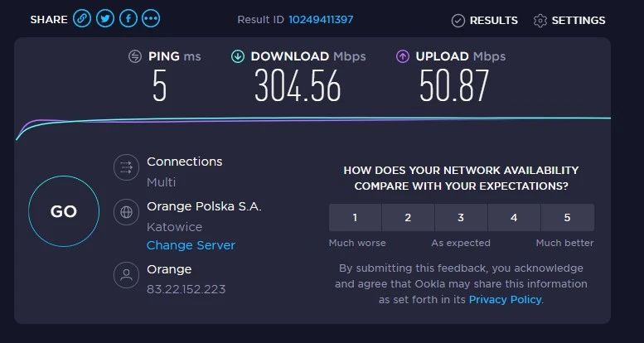Image resolution: width=644 pixels, height=343 pixels.
Task: Open more share options icon
Action: point(152,19)
